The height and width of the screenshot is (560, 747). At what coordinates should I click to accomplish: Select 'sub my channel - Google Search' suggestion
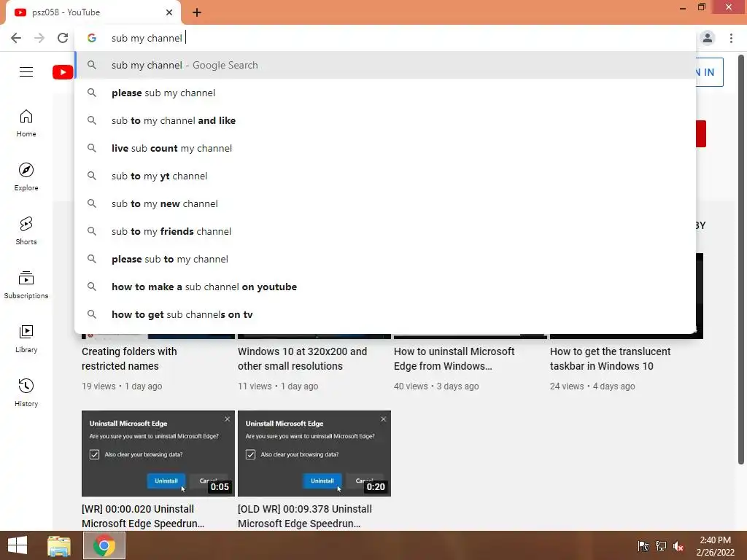(385, 65)
